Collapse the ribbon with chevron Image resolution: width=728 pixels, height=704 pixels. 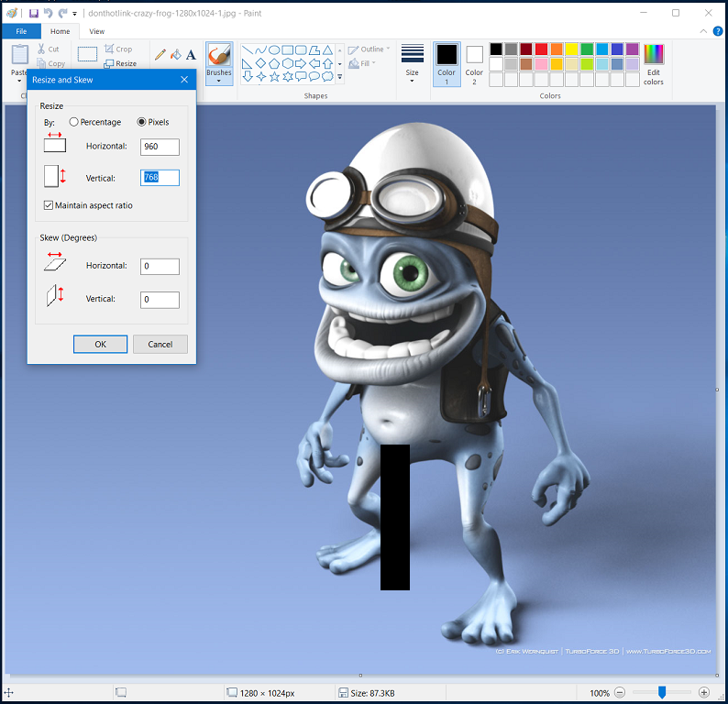click(703, 31)
